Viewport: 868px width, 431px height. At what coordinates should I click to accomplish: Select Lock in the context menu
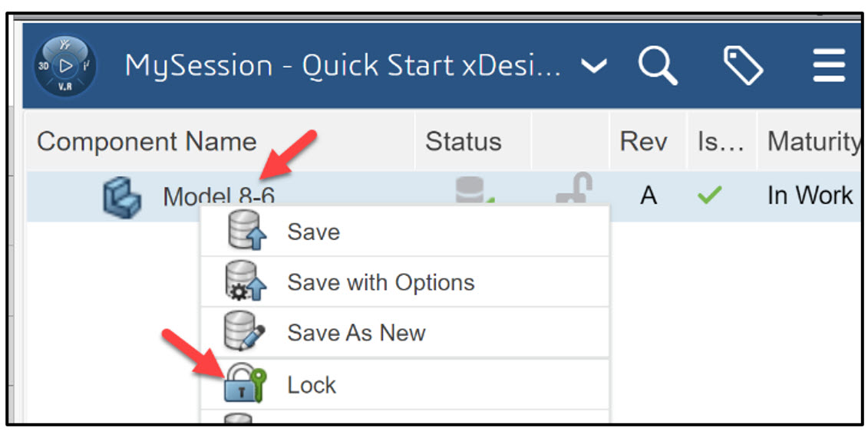point(312,384)
